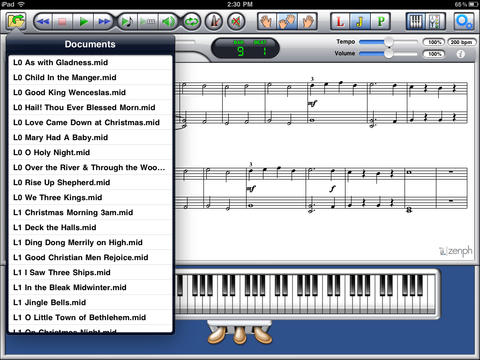Click the beat number display showing 1
The width and height of the screenshot is (480, 360).
(264, 51)
